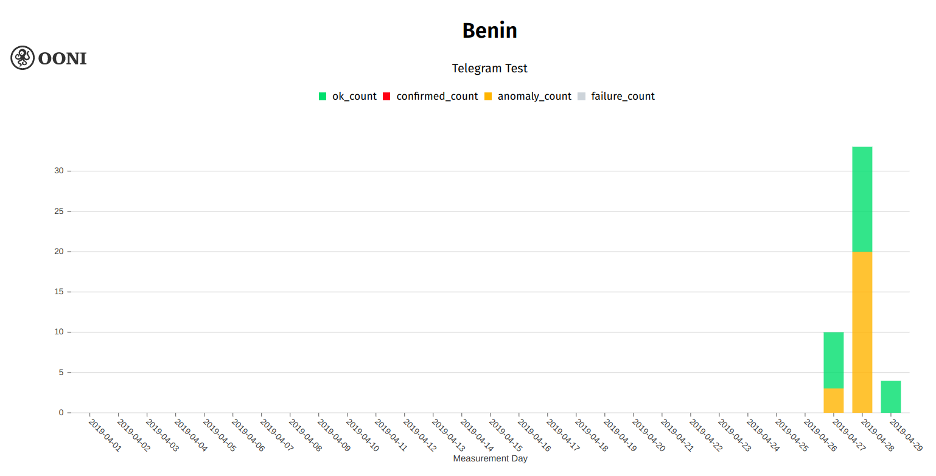Toggle the ok_count legend label
936x476 pixels.
[x=355, y=96]
